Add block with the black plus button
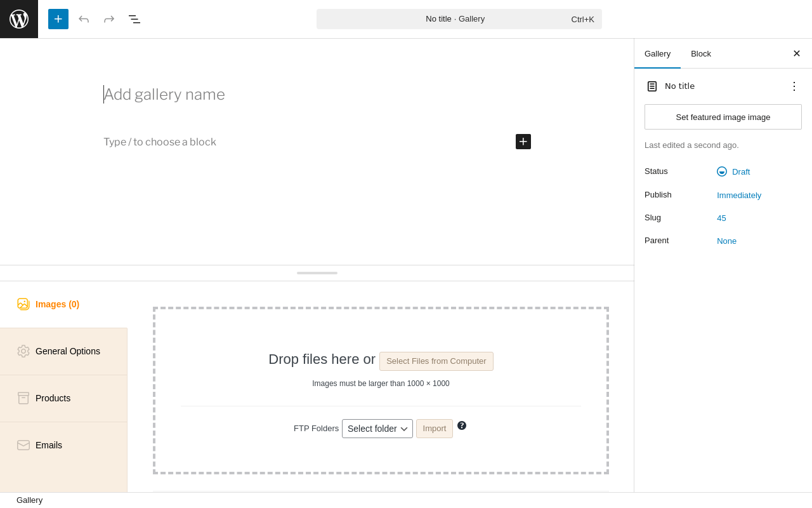The width and height of the screenshot is (812, 508). click(x=523, y=142)
